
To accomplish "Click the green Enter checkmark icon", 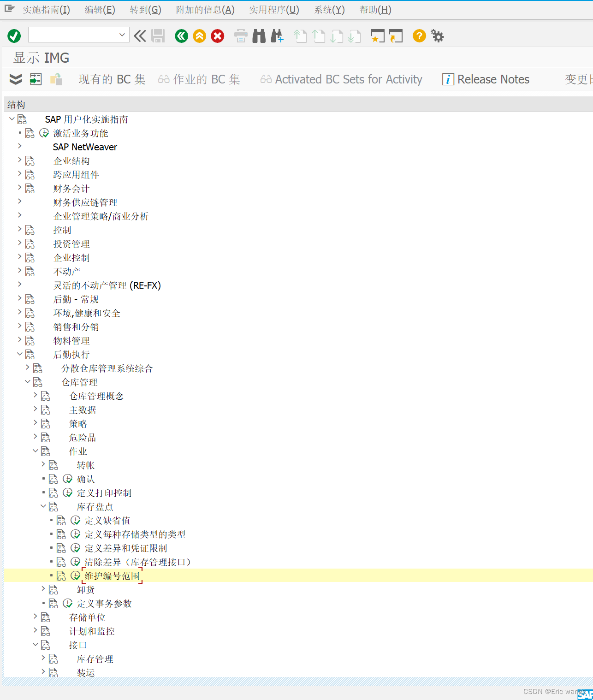I will (14, 36).
